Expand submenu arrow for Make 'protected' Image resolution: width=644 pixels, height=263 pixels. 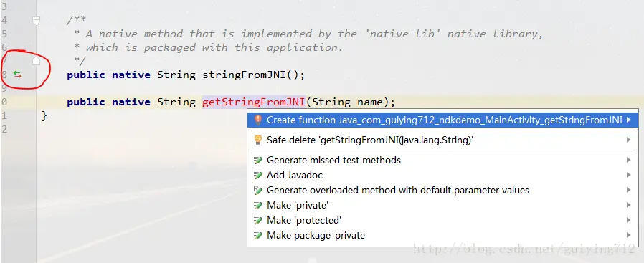pyautogui.click(x=629, y=220)
